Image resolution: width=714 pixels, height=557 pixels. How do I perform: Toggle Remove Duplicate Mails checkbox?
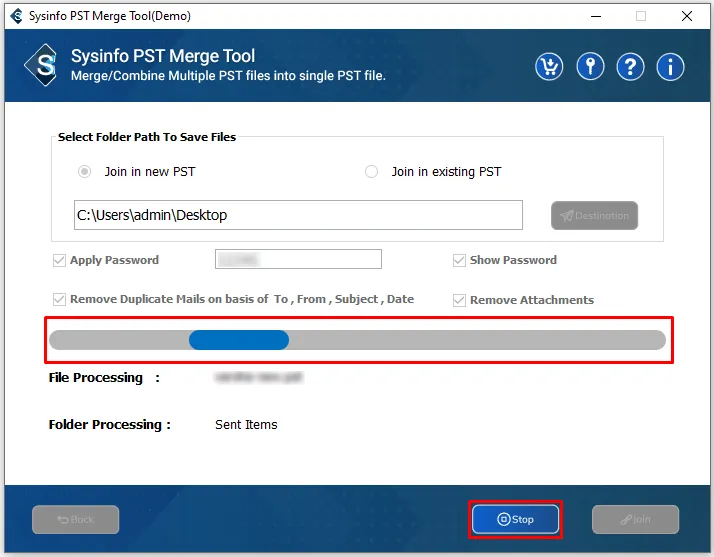pyautogui.click(x=59, y=300)
